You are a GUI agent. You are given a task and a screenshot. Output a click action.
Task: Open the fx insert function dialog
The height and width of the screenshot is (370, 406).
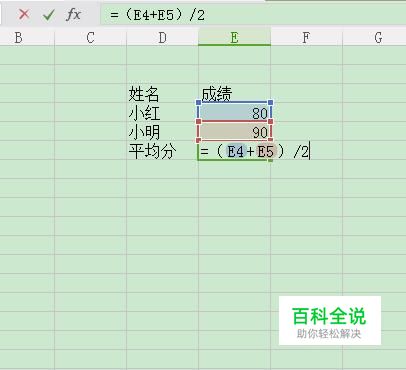coord(73,15)
